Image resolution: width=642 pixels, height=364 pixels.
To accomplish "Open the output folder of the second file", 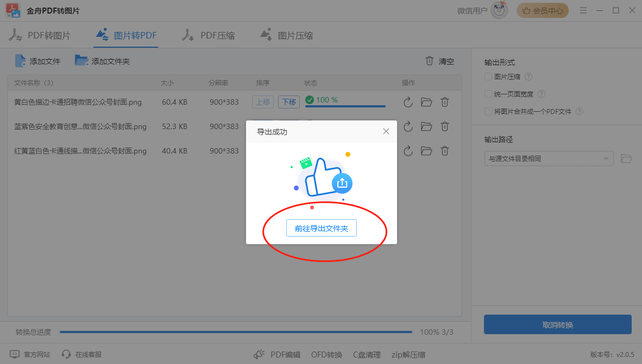I will (x=426, y=126).
